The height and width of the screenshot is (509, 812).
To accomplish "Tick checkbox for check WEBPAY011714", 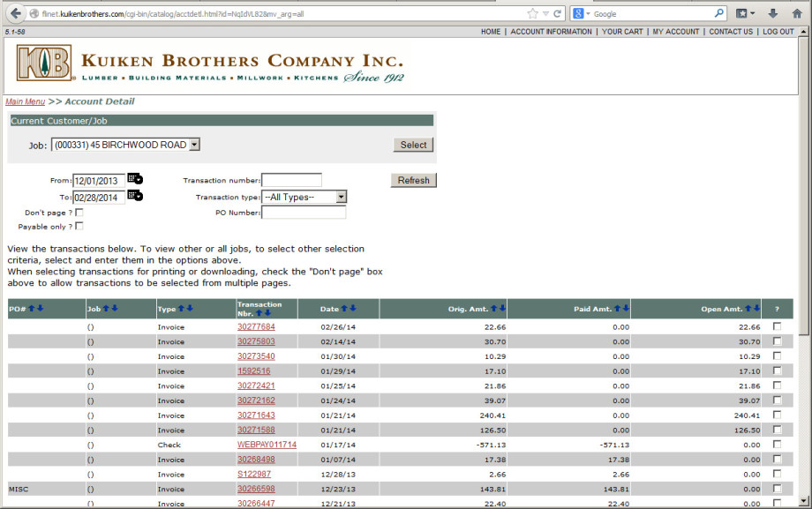I will [x=777, y=445].
